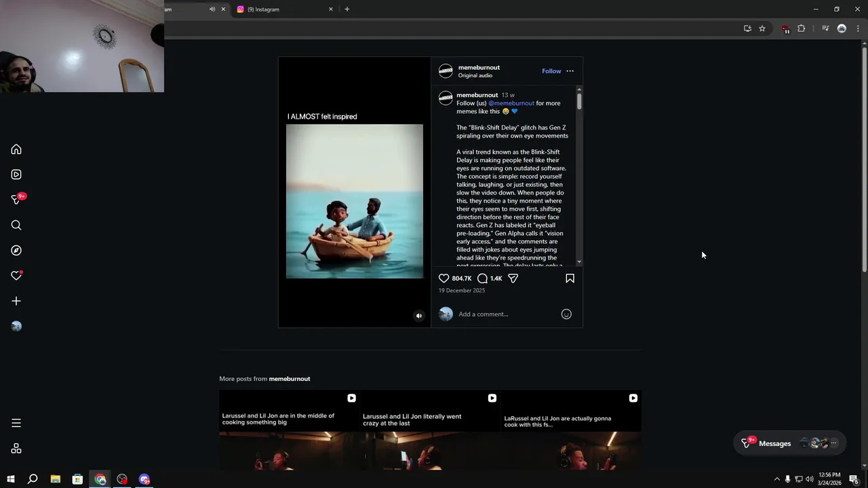Viewport: 868px width, 488px height.
Task: Expand Messages pill three-dot options
Action: click(x=833, y=443)
